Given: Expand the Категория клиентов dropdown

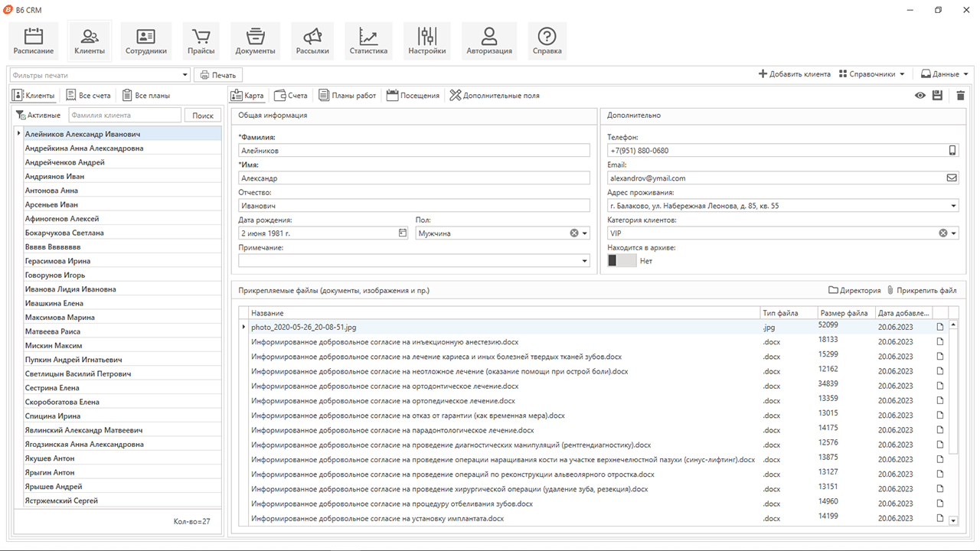Looking at the screenshot, I should 954,233.
